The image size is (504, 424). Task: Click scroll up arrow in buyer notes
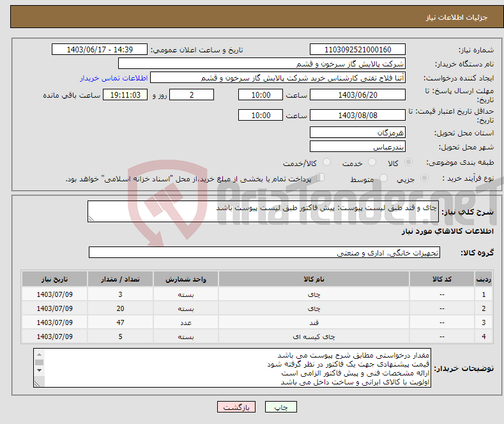(39, 354)
